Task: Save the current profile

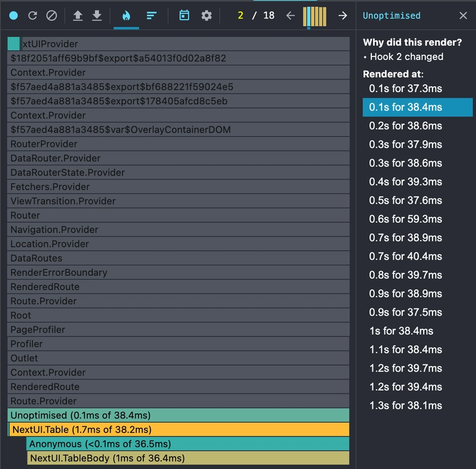Action: coord(96,15)
